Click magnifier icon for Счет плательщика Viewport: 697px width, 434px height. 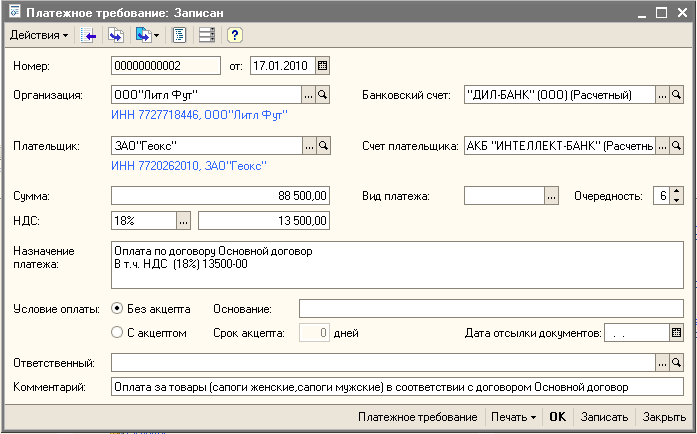pos(676,146)
